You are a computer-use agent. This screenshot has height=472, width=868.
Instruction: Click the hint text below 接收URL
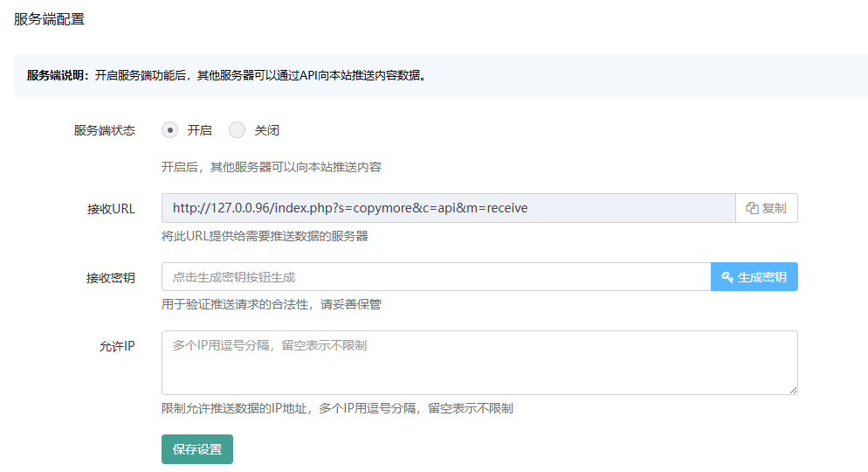pos(265,236)
